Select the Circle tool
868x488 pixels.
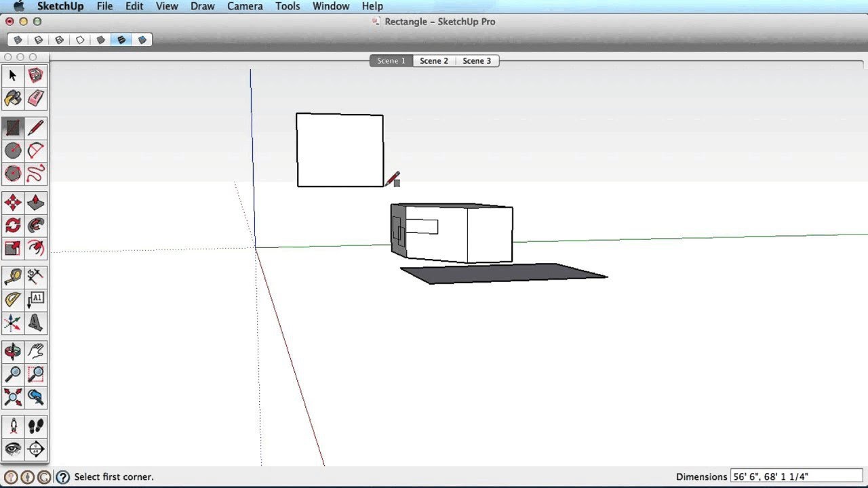pos(13,150)
